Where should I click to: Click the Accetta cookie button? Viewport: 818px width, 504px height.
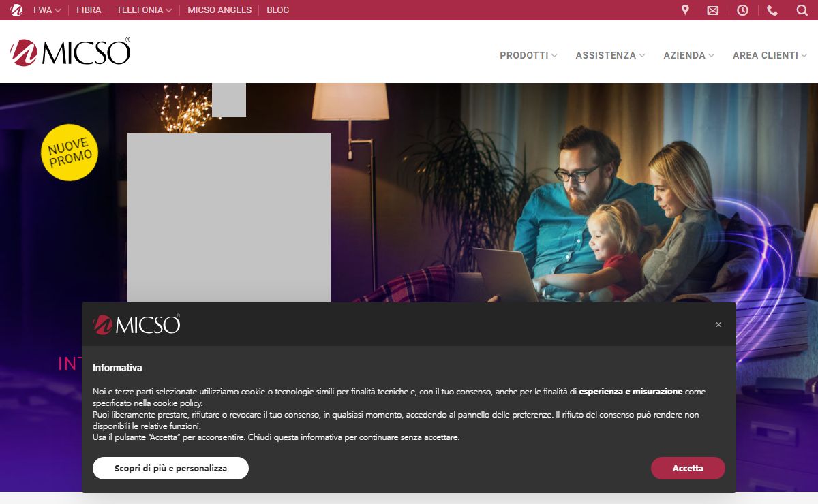(x=688, y=468)
